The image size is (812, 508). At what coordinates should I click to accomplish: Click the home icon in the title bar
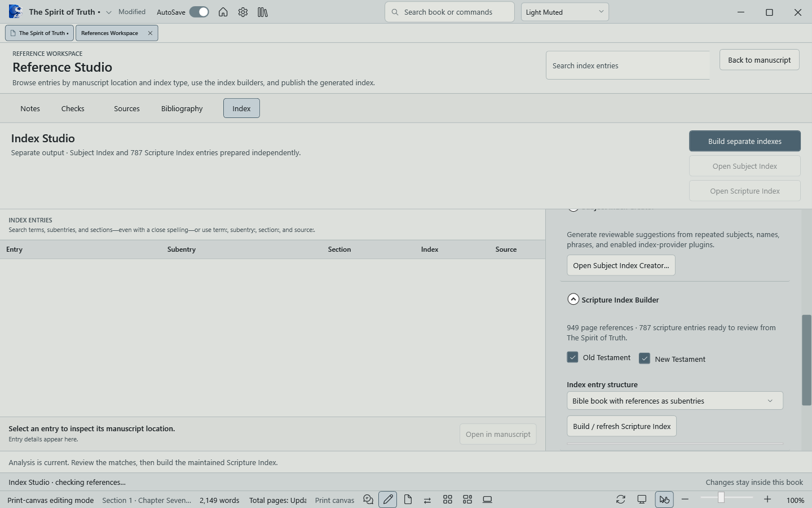[x=223, y=12]
